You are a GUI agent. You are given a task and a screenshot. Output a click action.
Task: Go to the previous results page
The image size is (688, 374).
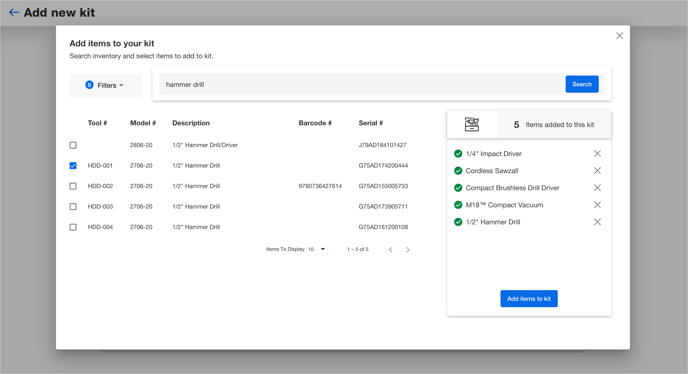pos(391,250)
